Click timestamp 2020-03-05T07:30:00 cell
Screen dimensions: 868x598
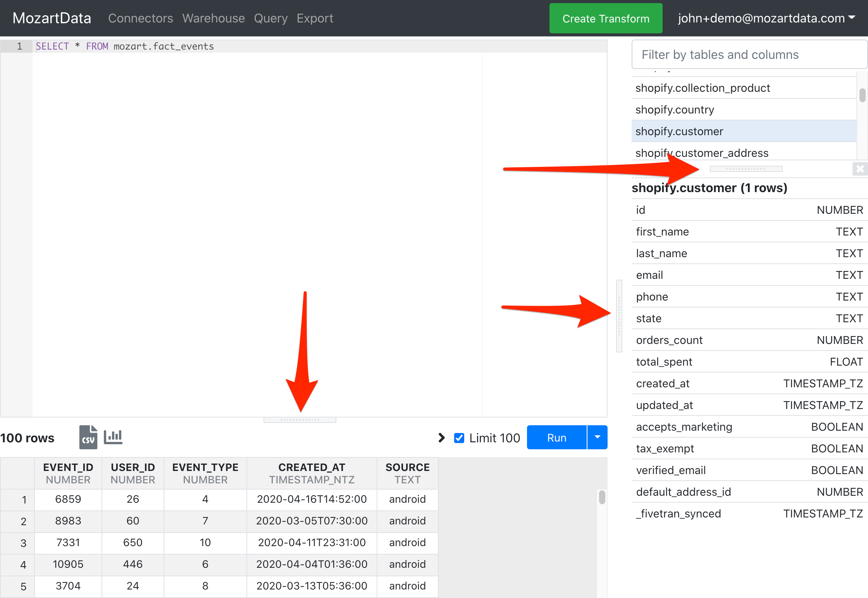(312, 521)
